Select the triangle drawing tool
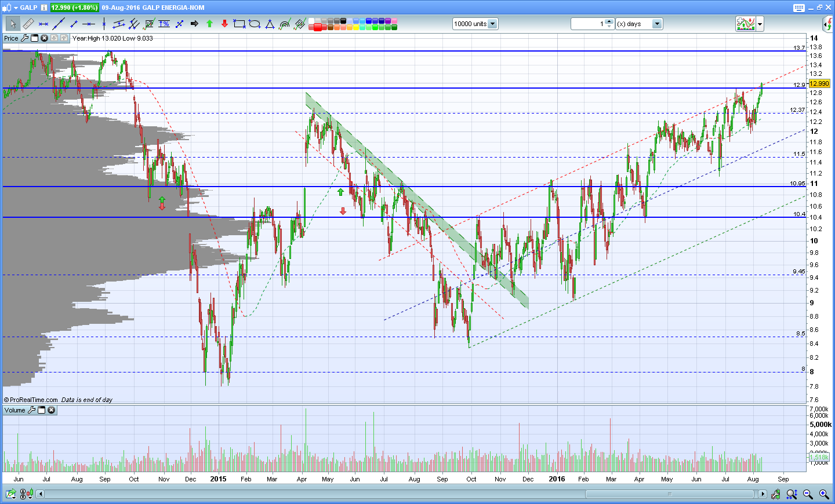The image size is (835, 504). (x=270, y=24)
